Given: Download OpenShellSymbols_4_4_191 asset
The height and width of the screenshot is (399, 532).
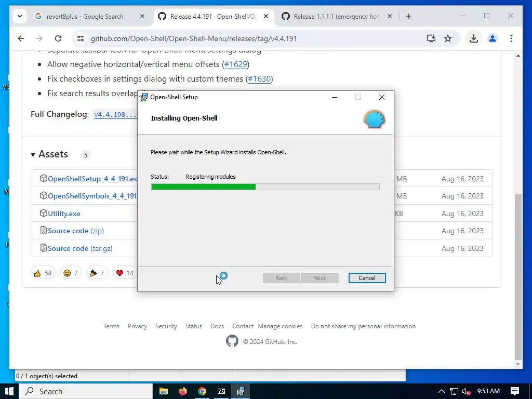Looking at the screenshot, I should click(x=92, y=196).
